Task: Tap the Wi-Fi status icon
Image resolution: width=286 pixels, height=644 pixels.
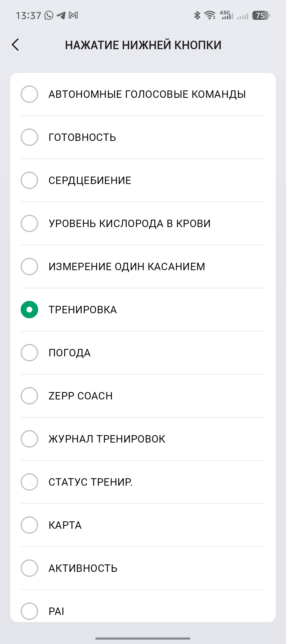Action: point(210,15)
